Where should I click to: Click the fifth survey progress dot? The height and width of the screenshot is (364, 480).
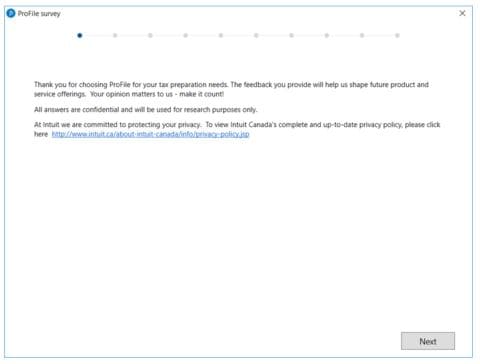(221, 35)
